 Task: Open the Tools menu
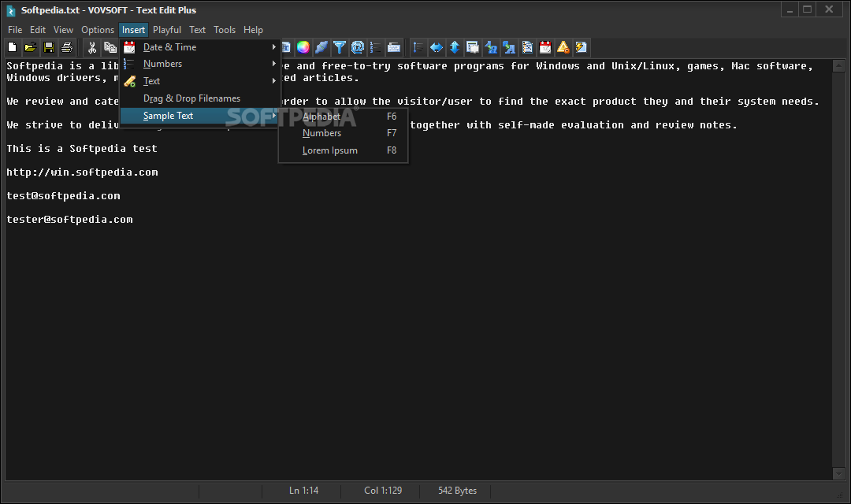click(224, 30)
